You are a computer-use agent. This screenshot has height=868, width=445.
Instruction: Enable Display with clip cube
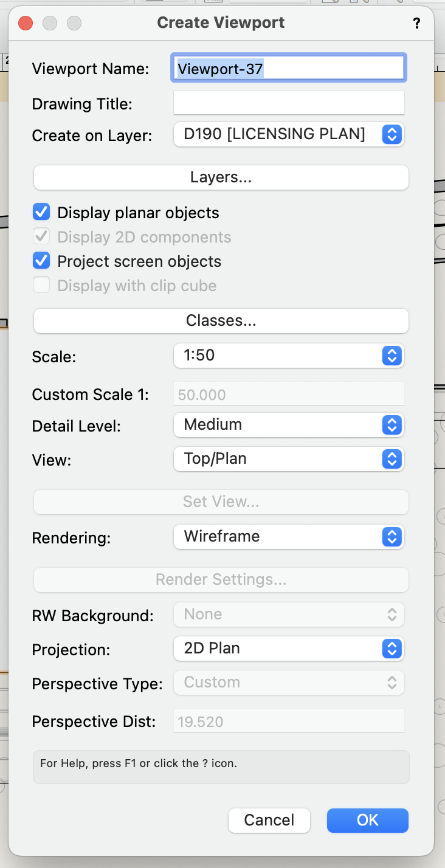[41, 285]
